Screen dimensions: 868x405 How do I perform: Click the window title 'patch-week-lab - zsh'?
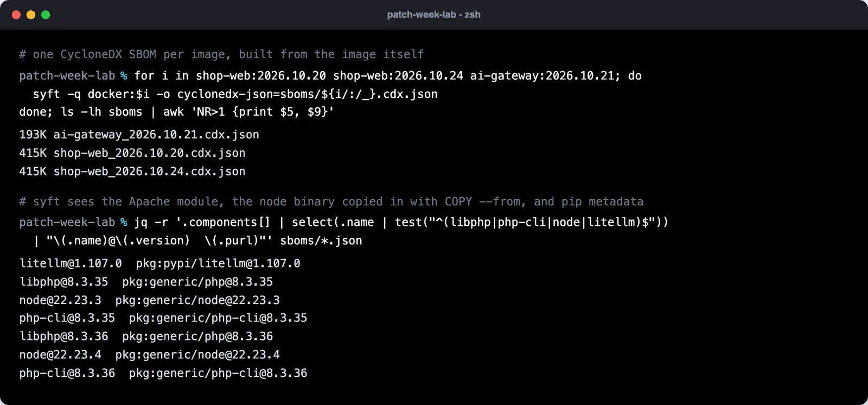pyautogui.click(x=433, y=15)
